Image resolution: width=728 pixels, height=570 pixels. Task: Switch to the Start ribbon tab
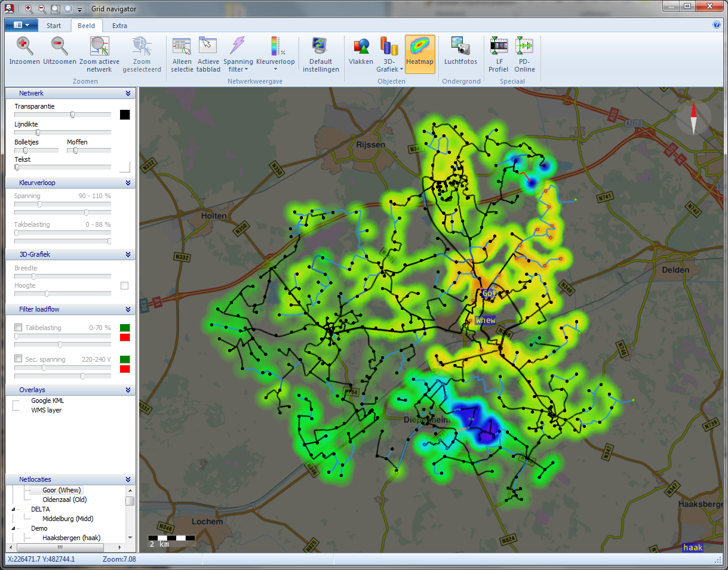pyautogui.click(x=54, y=26)
